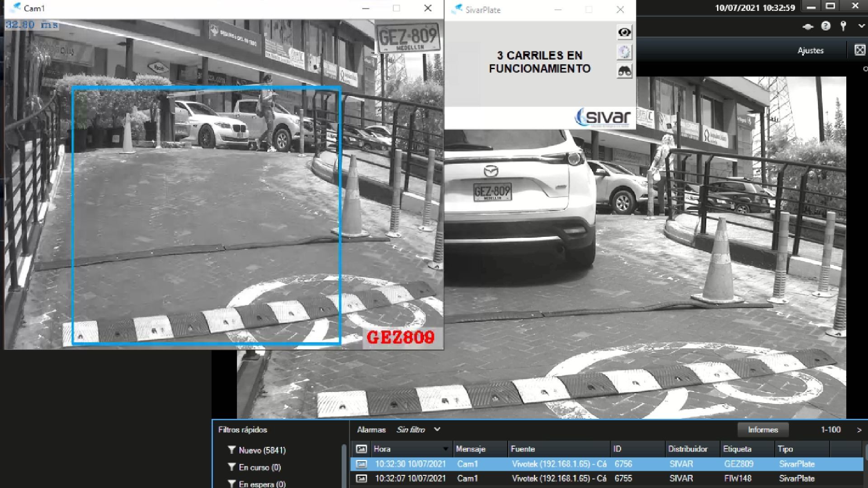Image resolution: width=868 pixels, height=488 pixels.
Task: Click the Cam1 window logo icon
Action: pyautogui.click(x=15, y=8)
